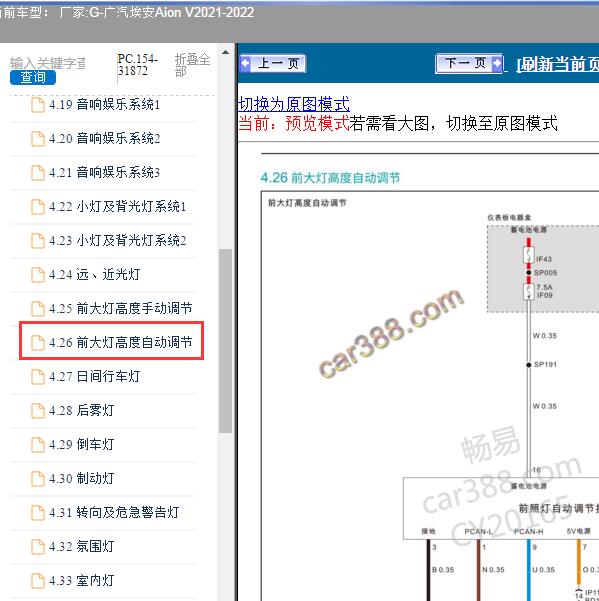599x601 pixels.
Task: Click document icon beside 4.30 制动灯
Action: 38,479
